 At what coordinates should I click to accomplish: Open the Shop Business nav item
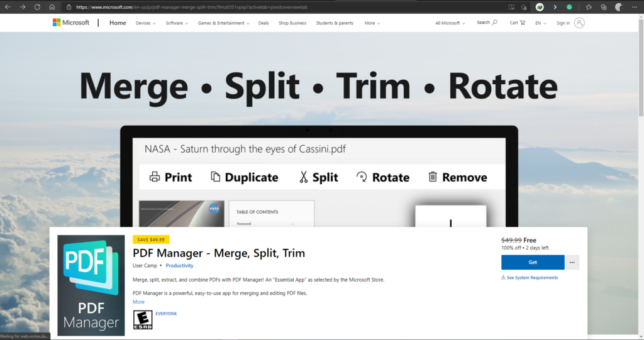tap(292, 23)
